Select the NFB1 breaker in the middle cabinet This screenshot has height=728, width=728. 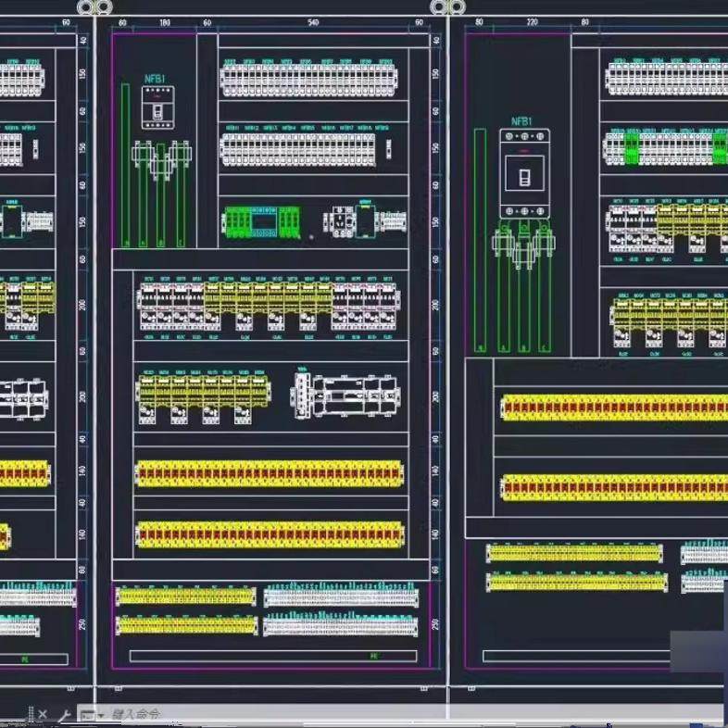click(158, 107)
